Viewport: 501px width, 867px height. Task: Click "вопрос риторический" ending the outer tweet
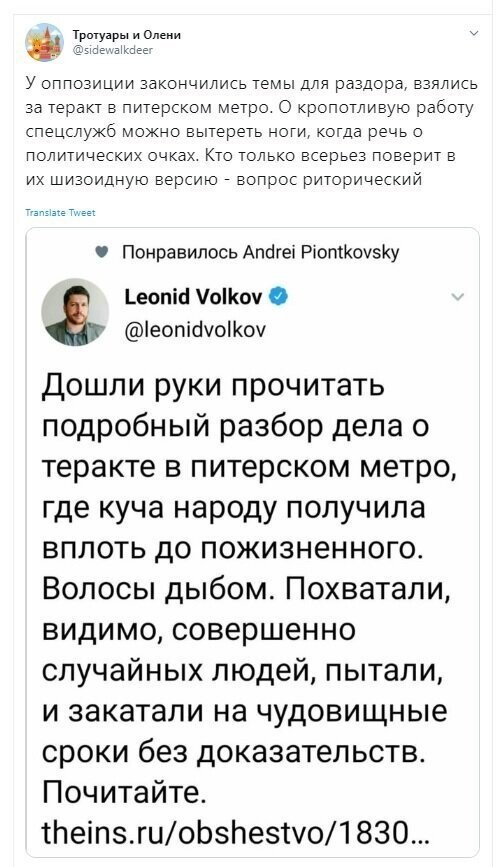click(330, 180)
